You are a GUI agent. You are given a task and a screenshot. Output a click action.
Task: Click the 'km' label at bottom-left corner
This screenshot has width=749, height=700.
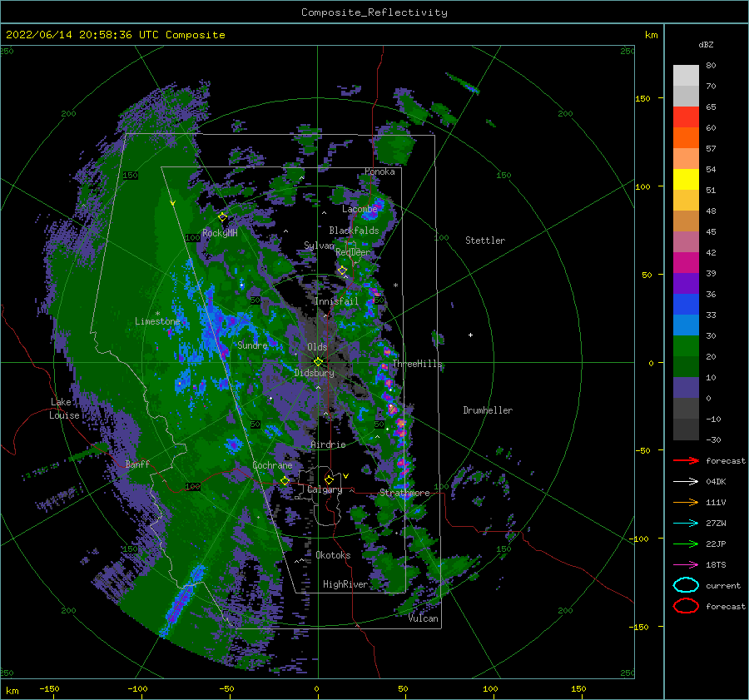(12, 691)
